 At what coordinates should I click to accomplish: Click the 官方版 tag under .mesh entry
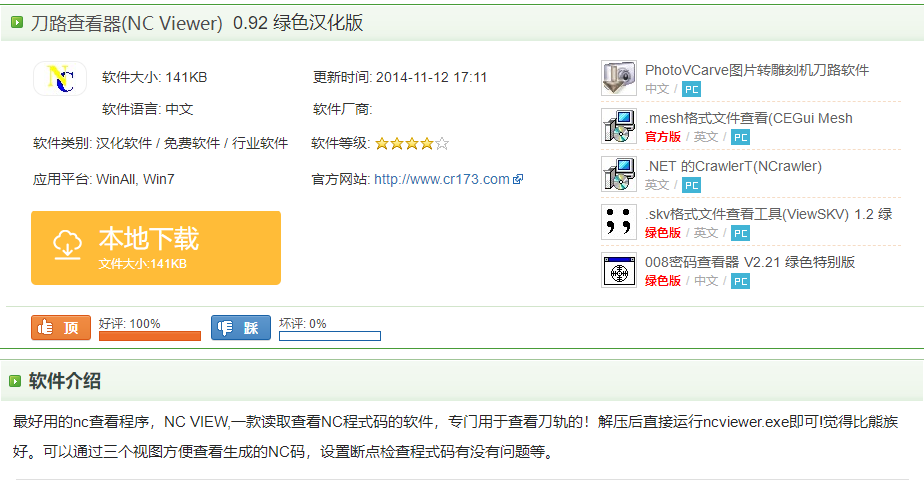pyautogui.click(x=663, y=137)
